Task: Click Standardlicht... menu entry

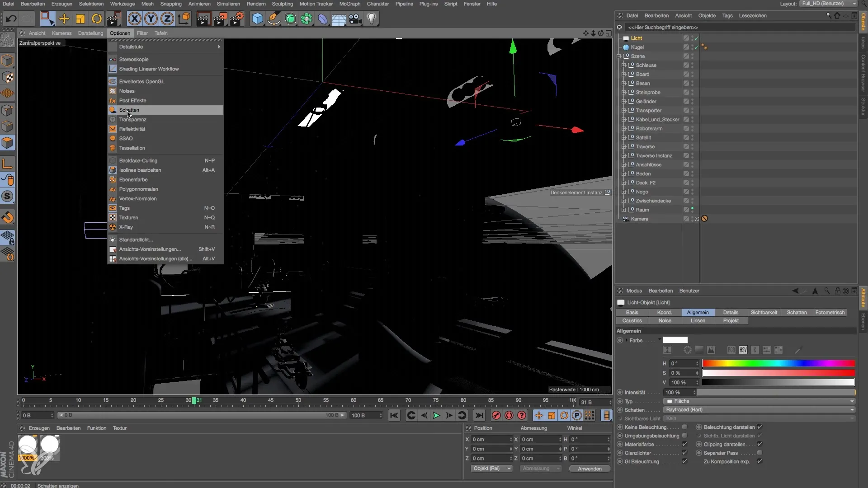Action: pyautogui.click(x=165, y=240)
